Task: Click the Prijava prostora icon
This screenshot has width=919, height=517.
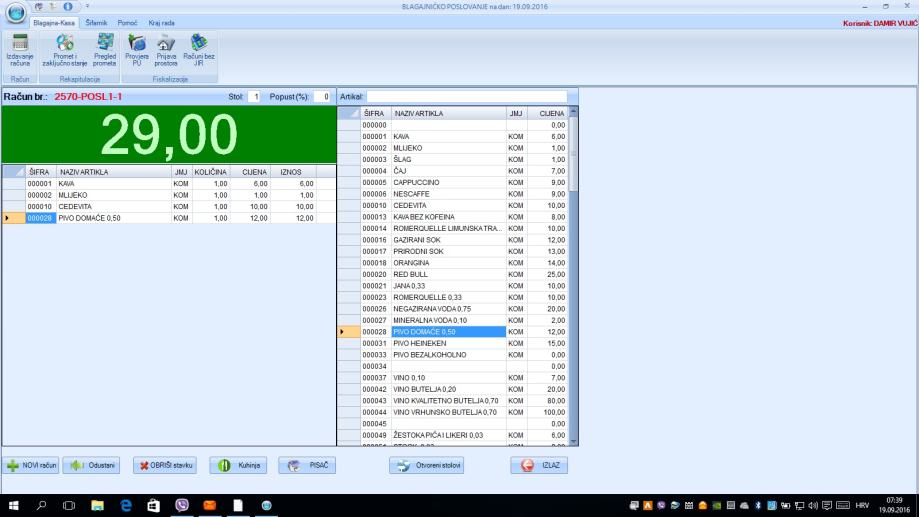Action: click(x=165, y=50)
